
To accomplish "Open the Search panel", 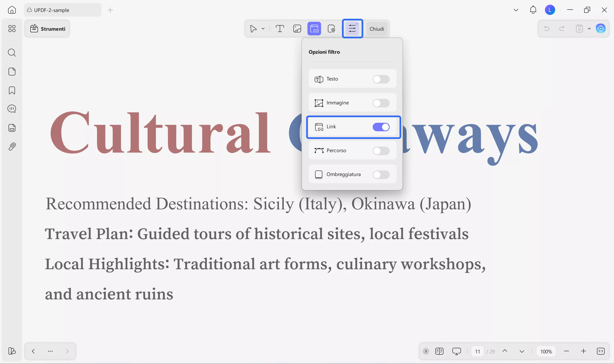I will [x=12, y=52].
